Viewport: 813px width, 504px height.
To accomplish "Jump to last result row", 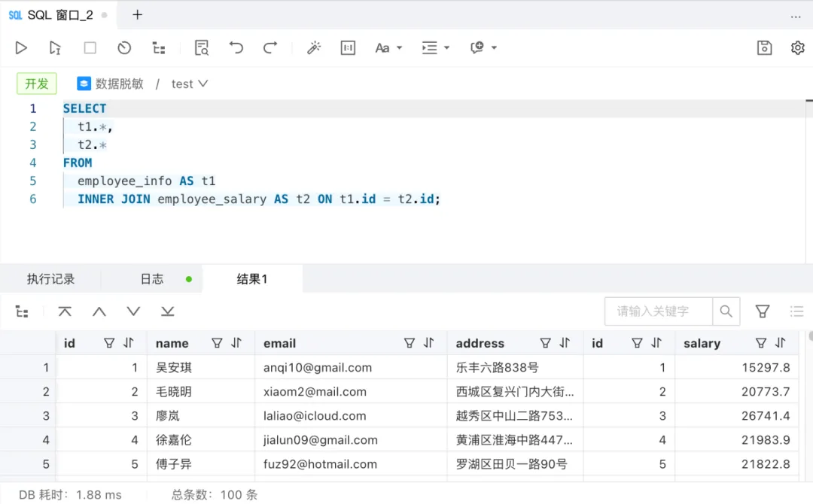I will (167, 311).
